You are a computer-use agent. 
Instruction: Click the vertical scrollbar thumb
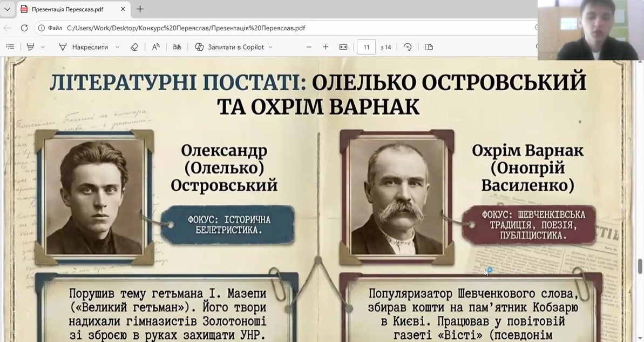pyautogui.click(x=640, y=266)
